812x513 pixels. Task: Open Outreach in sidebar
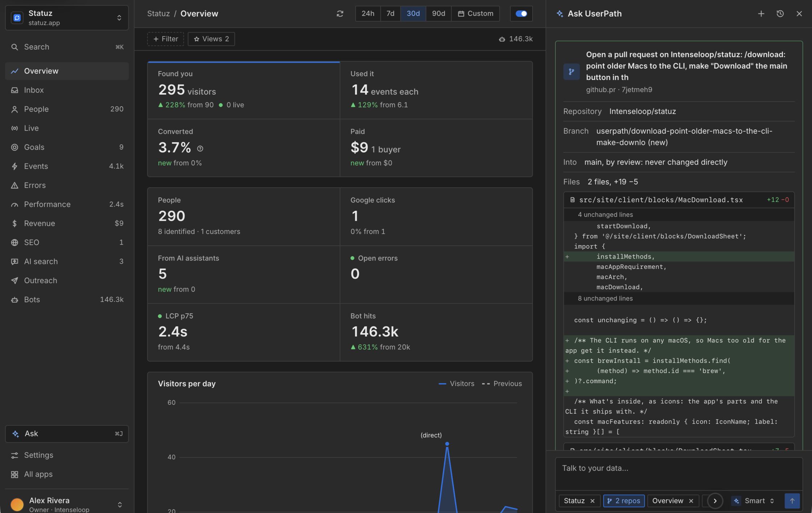[x=67, y=280]
